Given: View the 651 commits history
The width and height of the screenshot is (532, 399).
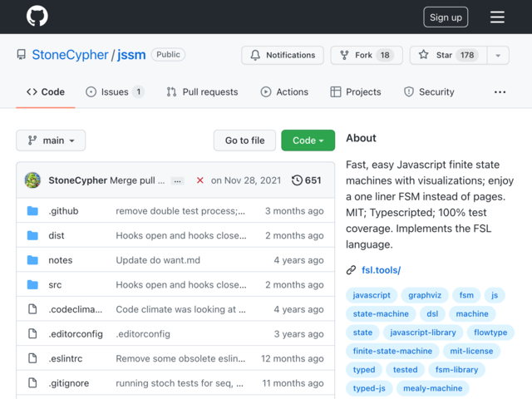Looking at the screenshot, I should pyautogui.click(x=307, y=180).
